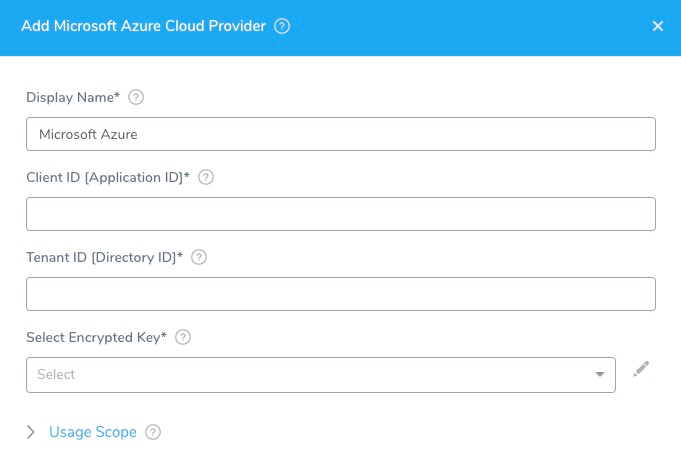Screen dimensions: 681x471
Task: Show help for Usage Scope
Action: [153, 432]
